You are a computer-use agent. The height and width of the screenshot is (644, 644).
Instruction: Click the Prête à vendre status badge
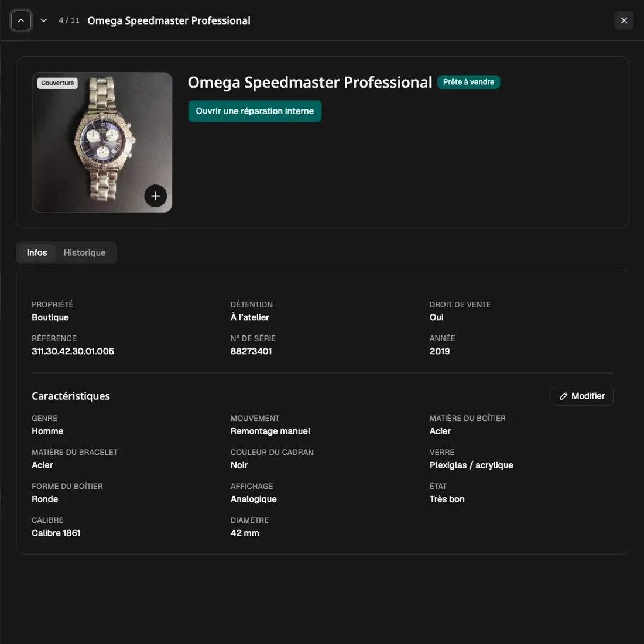(x=468, y=82)
